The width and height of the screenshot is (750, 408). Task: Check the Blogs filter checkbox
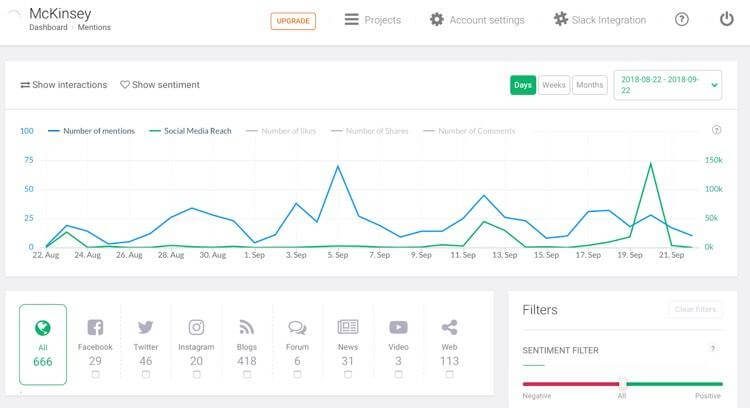click(x=247, y=375)
